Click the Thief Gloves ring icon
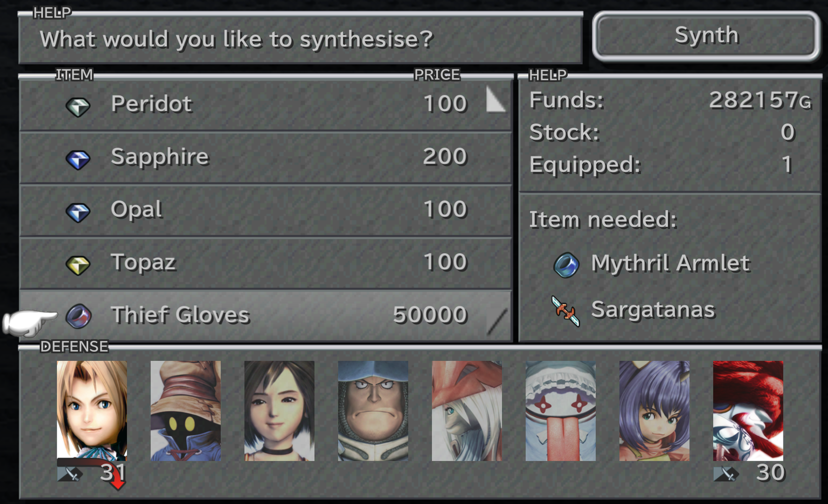Screen dimensions: 828x504 (x=79, y=316)
